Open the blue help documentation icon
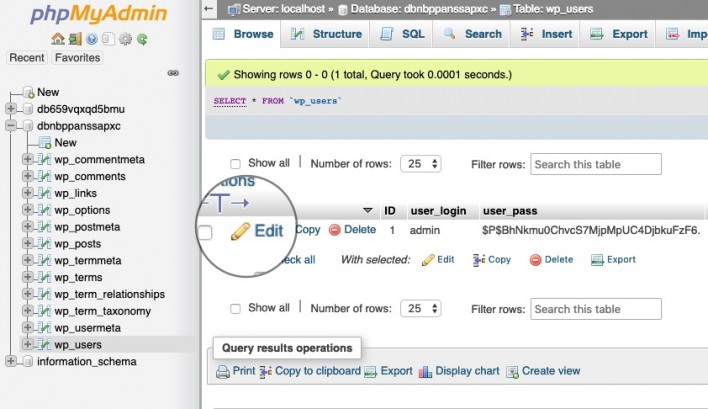The height and width of the screenshot is (409, 708). 92,39
